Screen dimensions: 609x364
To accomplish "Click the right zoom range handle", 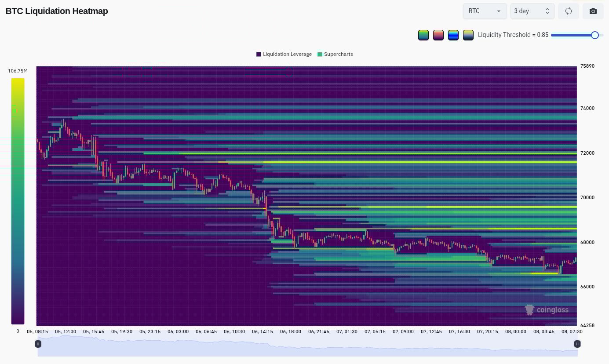I will [x=577, y=344].
